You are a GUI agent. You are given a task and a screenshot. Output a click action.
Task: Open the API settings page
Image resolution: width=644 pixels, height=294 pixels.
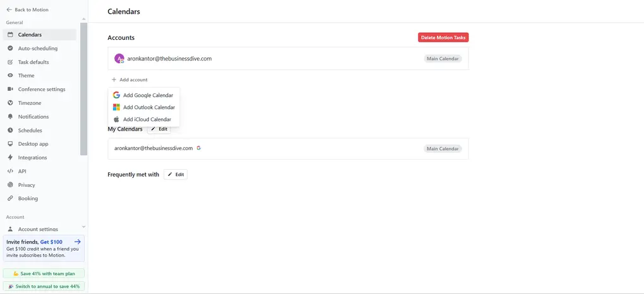39,171
